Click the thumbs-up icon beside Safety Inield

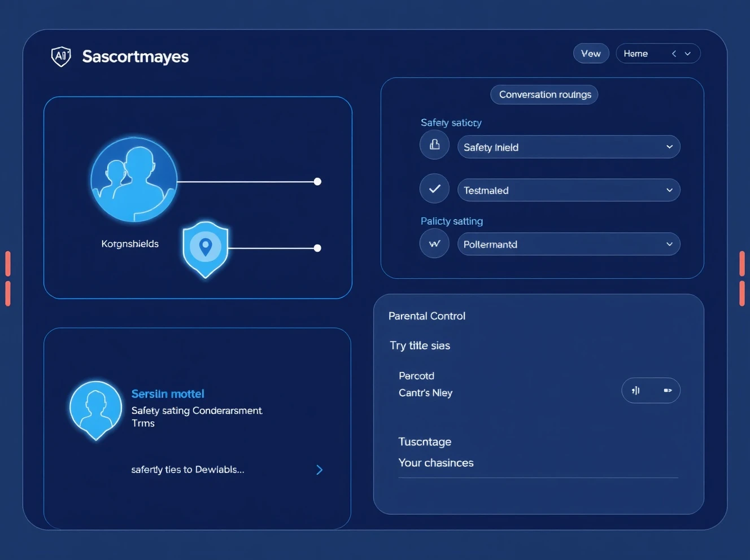[434, 145]
